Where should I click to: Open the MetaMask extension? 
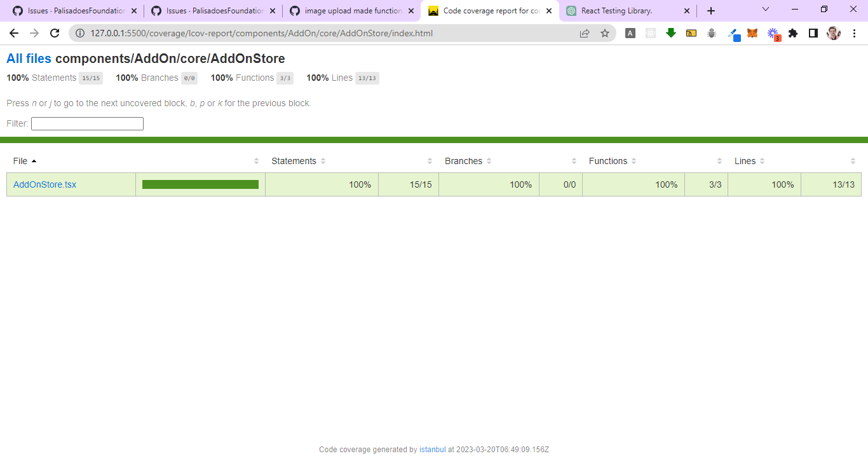(752, 32)
